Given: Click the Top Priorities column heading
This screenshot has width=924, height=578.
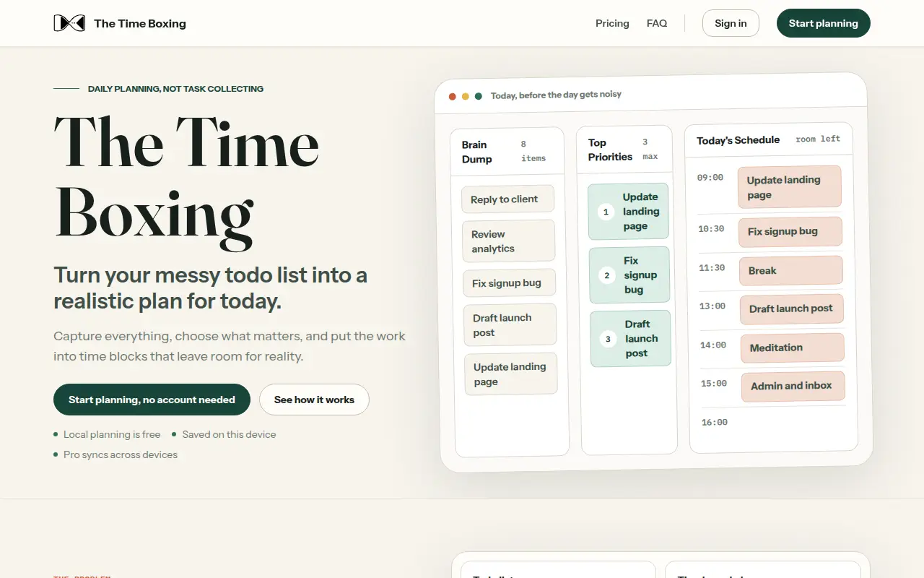Looking at the screenshot, I should coord(610,150).
